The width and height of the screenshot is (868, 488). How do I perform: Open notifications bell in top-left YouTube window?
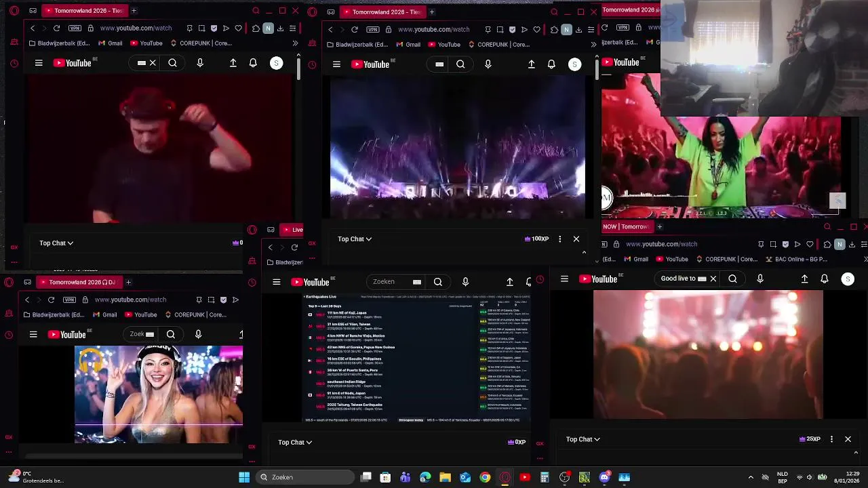(253, 63)
